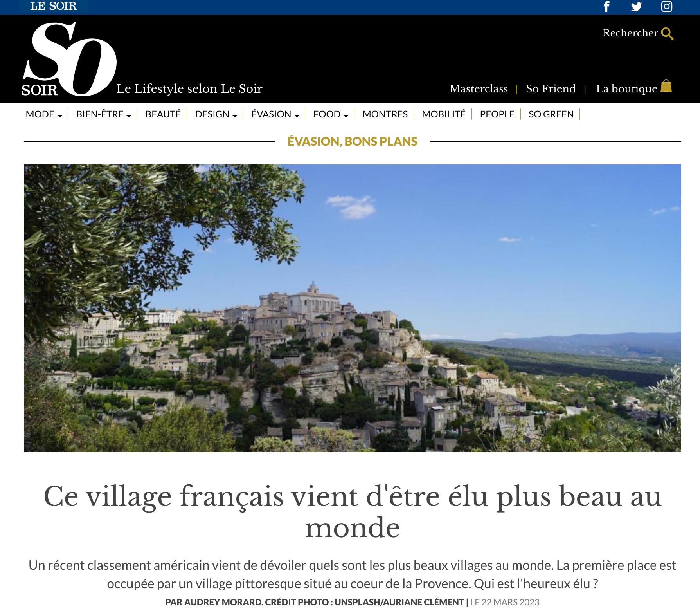
Task: Expand the FOOD dropdown menu
Action: tap(331, 114)
